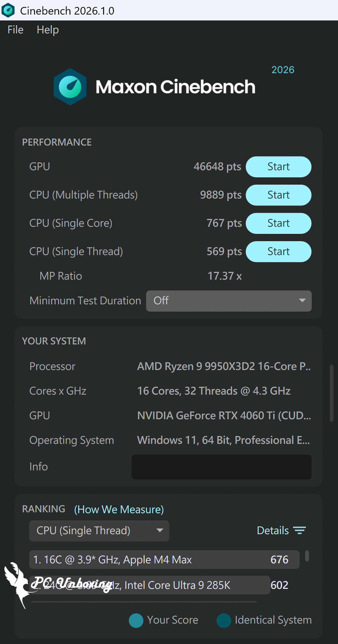Click the Maxon Cinebench hexagon logo
The width and height of the screenshot is (338, 644).
pos(70,87)
